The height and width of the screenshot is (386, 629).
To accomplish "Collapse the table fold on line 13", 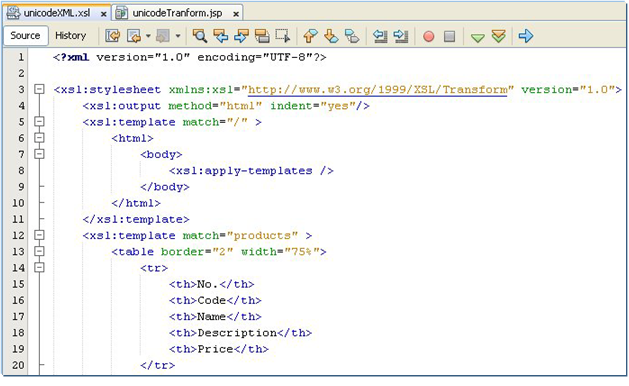I will pos(39,251).
